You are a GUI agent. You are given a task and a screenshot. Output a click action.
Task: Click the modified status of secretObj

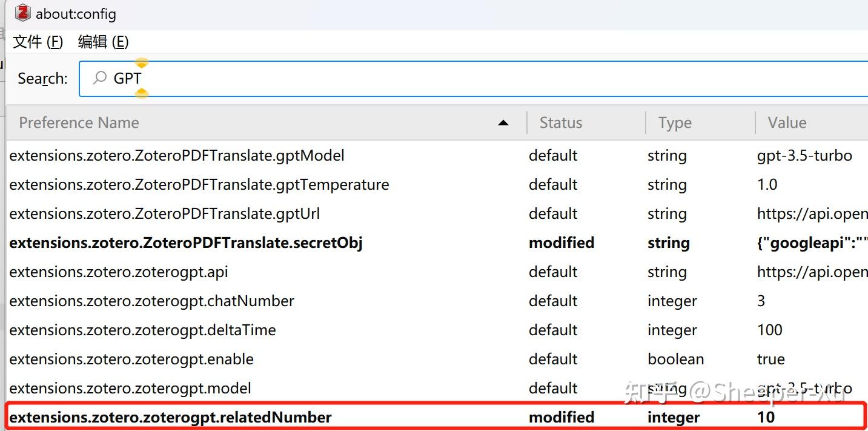[562, 243]
